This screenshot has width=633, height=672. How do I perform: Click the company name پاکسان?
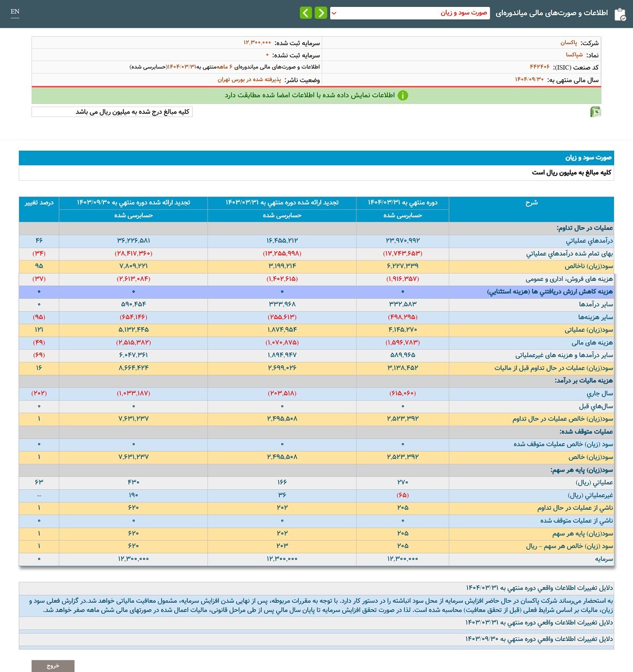(568, 43)
